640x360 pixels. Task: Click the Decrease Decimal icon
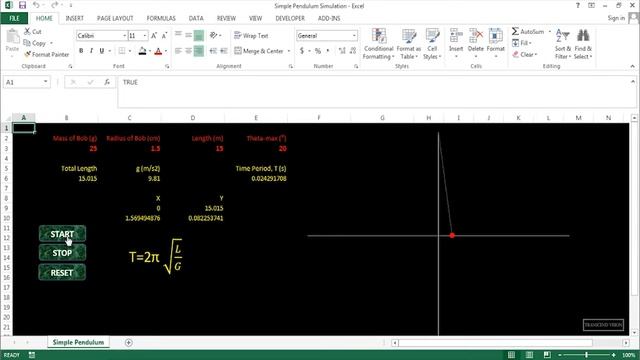click(x=353, y=51)
